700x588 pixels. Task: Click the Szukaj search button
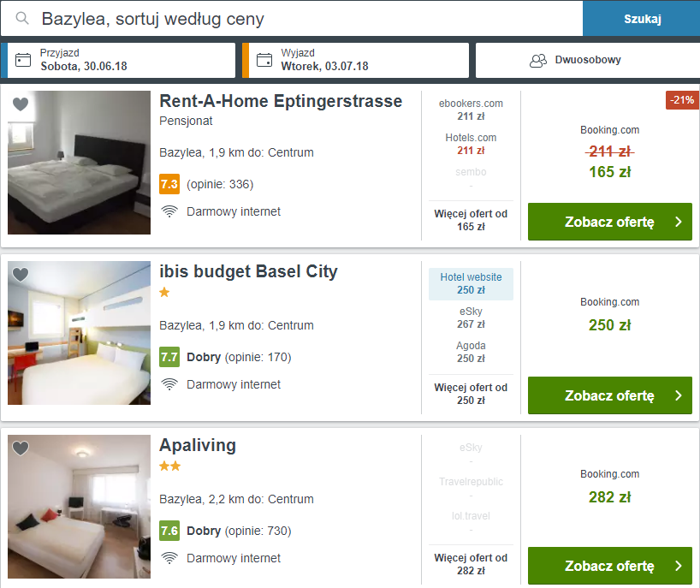click(x=642, y=18)
